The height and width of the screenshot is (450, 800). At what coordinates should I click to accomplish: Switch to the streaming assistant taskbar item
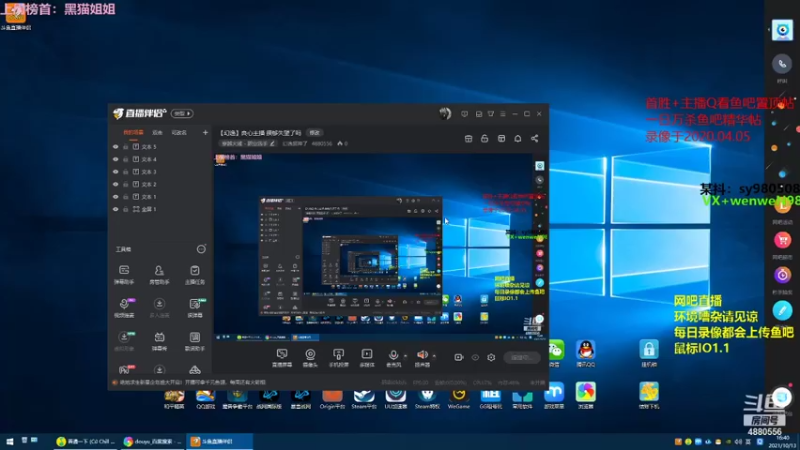pyautogui.click(x=219, y=441)
